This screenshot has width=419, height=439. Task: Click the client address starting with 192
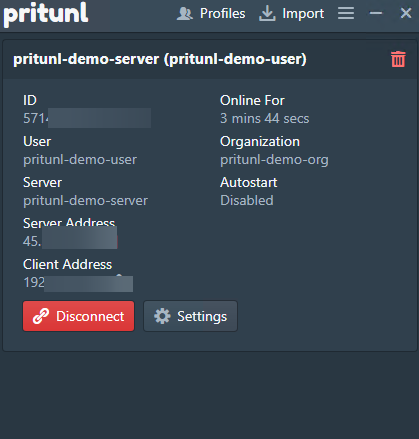coord(78,283)
